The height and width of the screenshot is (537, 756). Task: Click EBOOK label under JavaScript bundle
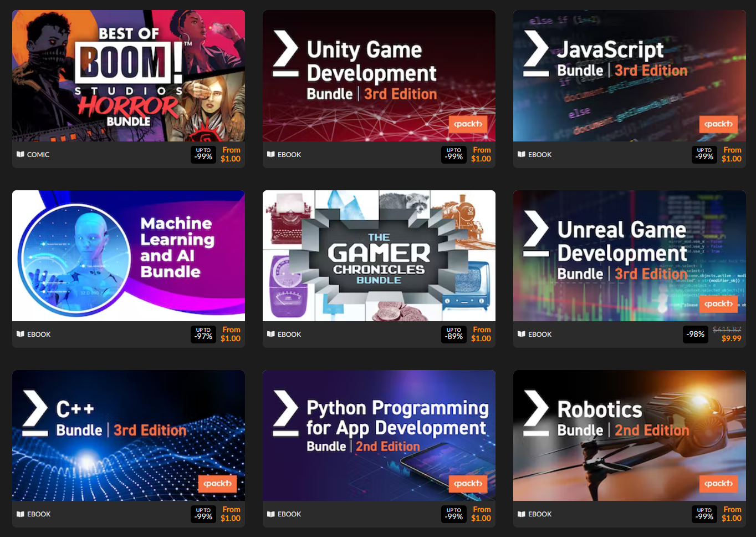[x=540, y=155]
